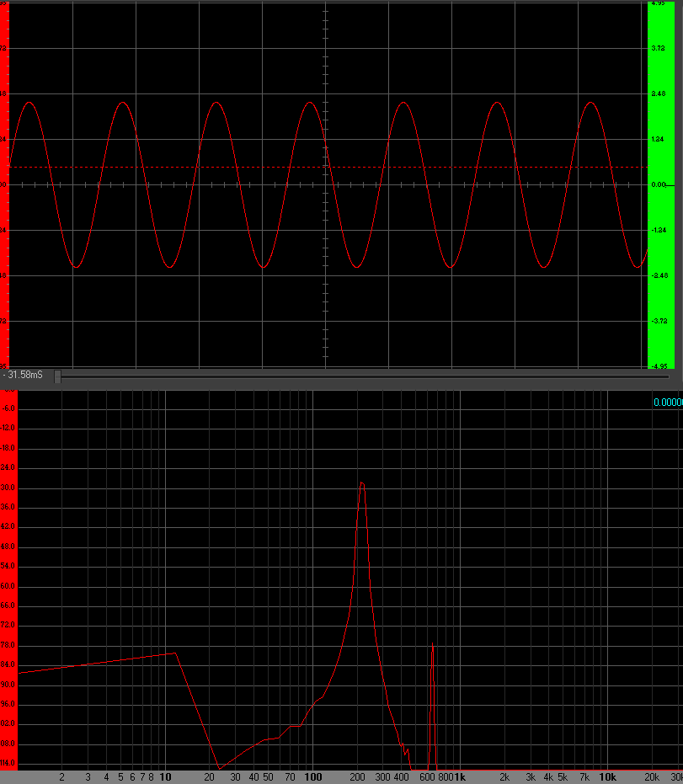Click the 0.00 mark on the green scale
Viewport: 683px width, 784px height.
click(659, 184)
